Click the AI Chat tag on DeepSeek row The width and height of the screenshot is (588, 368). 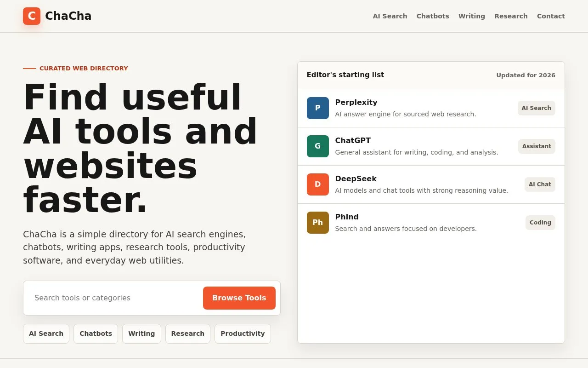tap(540, 184)
